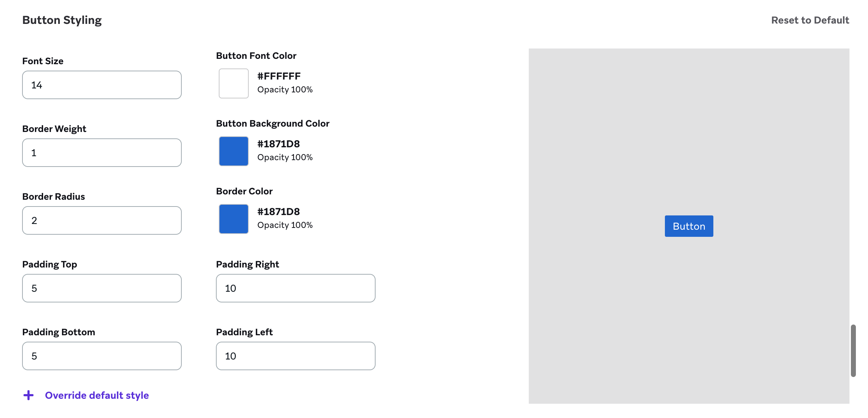Click Reset to Default
868x418 pixels.
click(810, 20)
